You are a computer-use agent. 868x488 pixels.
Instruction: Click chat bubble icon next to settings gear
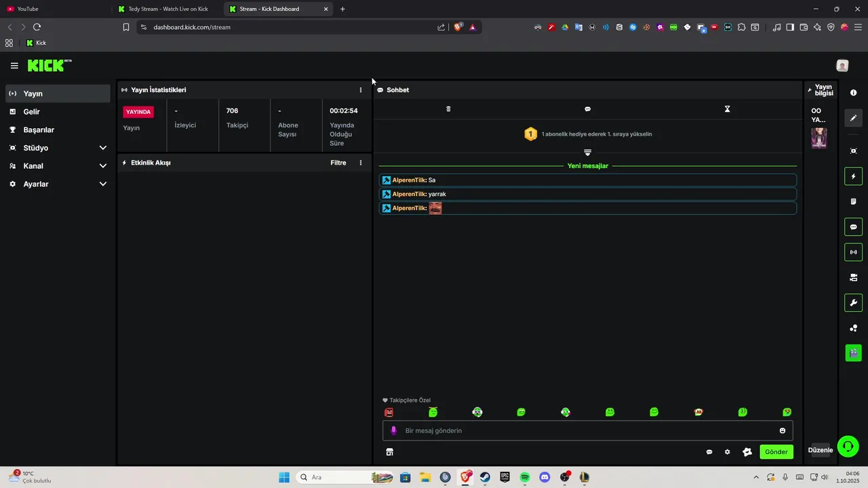(x=709, y=452)
